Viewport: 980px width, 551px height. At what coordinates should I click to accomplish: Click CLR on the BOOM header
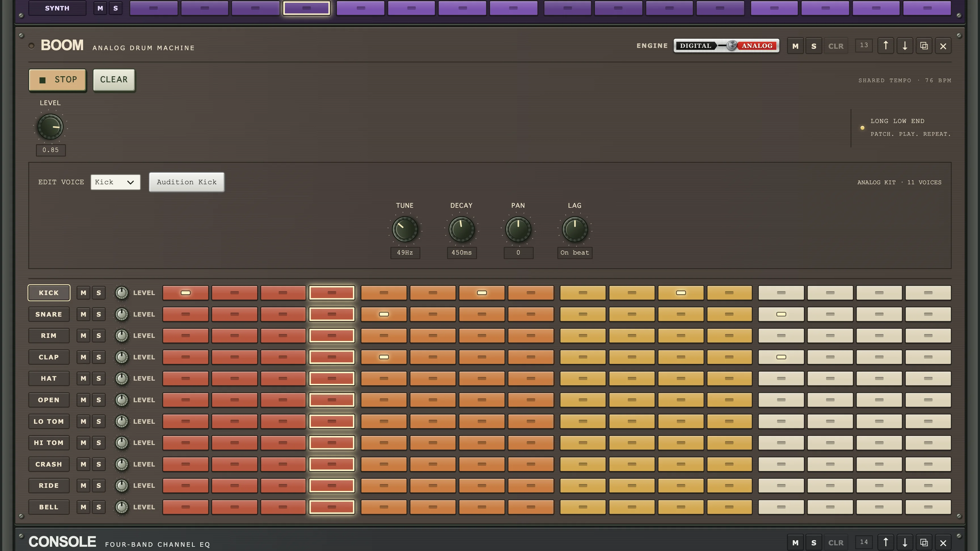[836, 46]
